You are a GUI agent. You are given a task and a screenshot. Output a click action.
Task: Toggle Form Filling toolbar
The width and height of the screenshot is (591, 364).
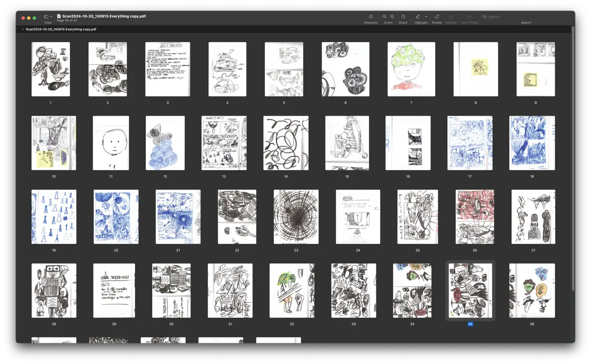coord(469,17)
